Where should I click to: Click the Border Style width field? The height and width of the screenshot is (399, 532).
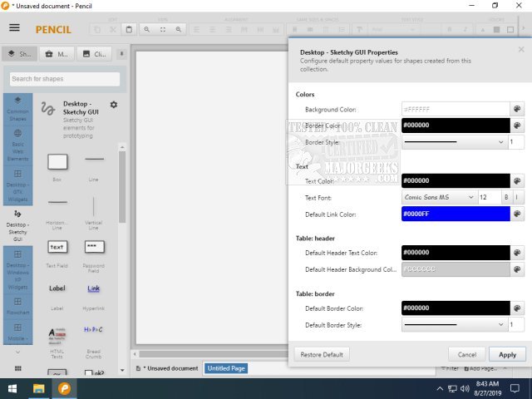[516, 142]
